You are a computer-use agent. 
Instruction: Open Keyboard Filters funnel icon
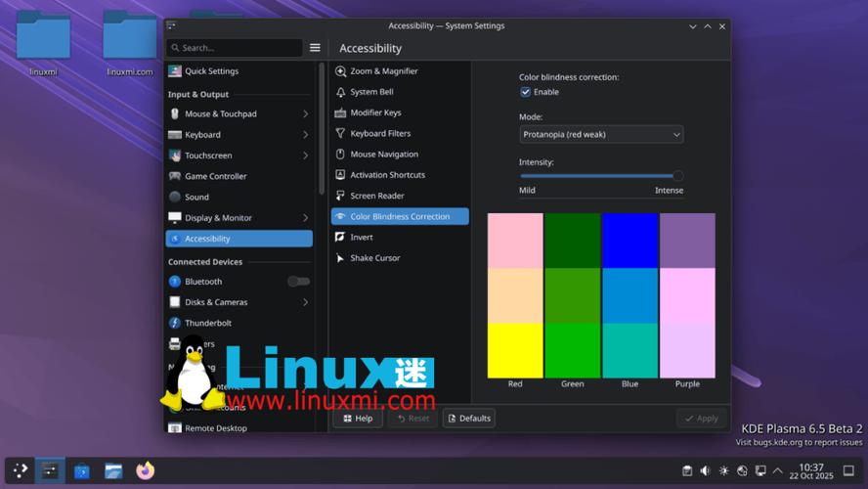click(340, 133)
